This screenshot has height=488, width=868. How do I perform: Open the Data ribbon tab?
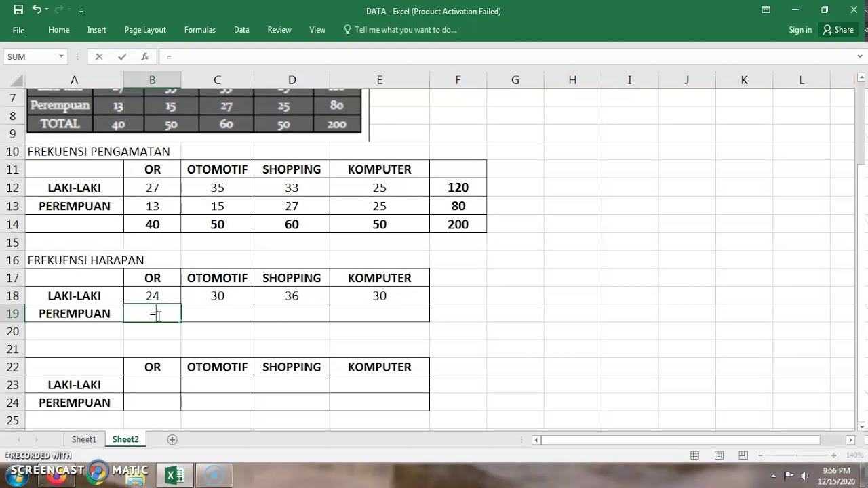pyautogui.click(x=241, y=30)
